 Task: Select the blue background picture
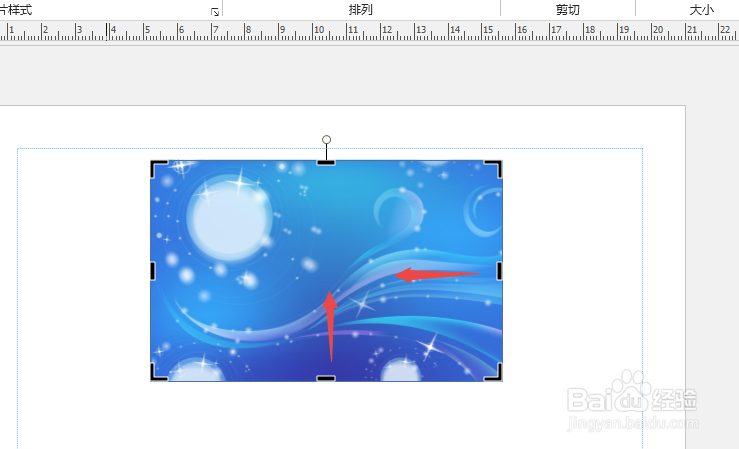click(326, 270)
